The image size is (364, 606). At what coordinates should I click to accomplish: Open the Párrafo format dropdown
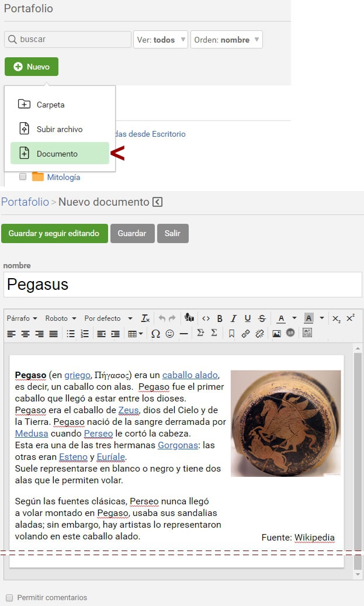tap(22, 318)
